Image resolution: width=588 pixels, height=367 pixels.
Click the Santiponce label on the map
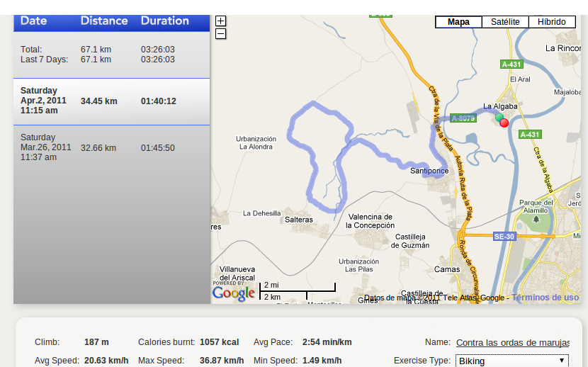coord(429,171)
